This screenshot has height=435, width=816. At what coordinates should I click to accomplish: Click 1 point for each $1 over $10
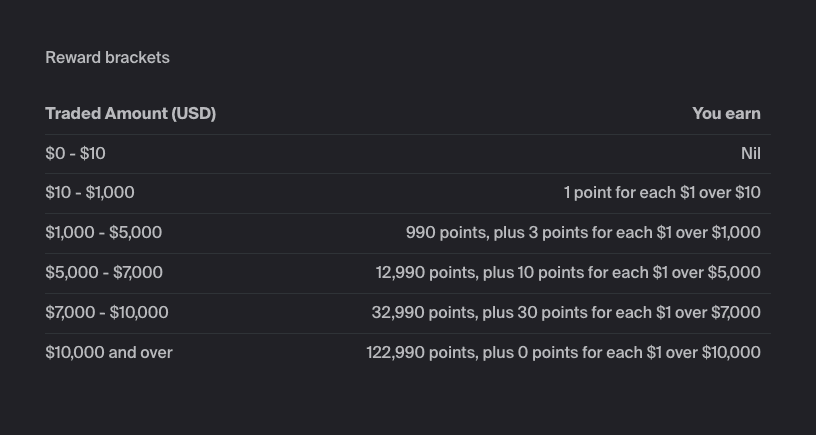662,193
